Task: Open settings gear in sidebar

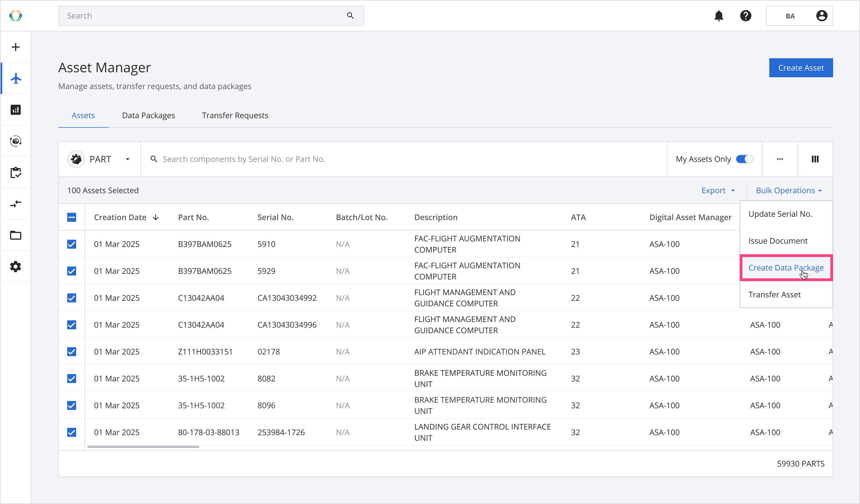Action: pos(16,267)
